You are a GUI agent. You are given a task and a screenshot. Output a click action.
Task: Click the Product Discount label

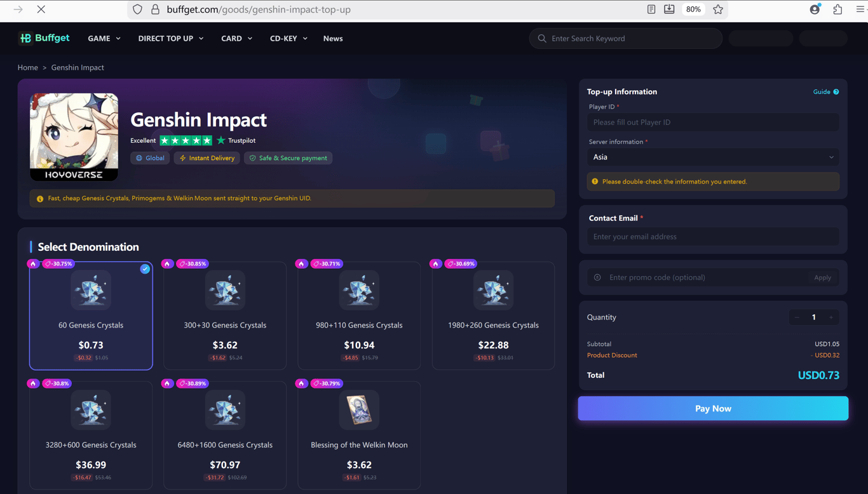pyautogui.click(x=612, y=356)
